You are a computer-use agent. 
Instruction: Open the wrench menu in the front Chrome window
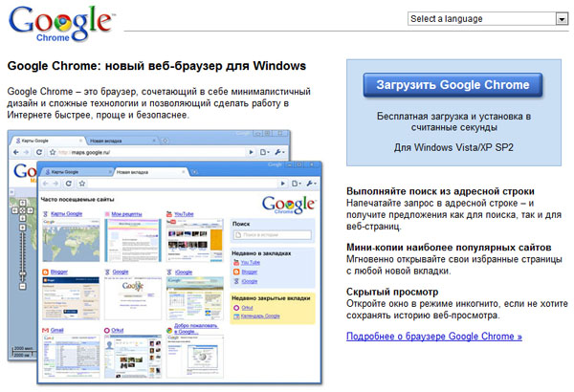[312, 184]
